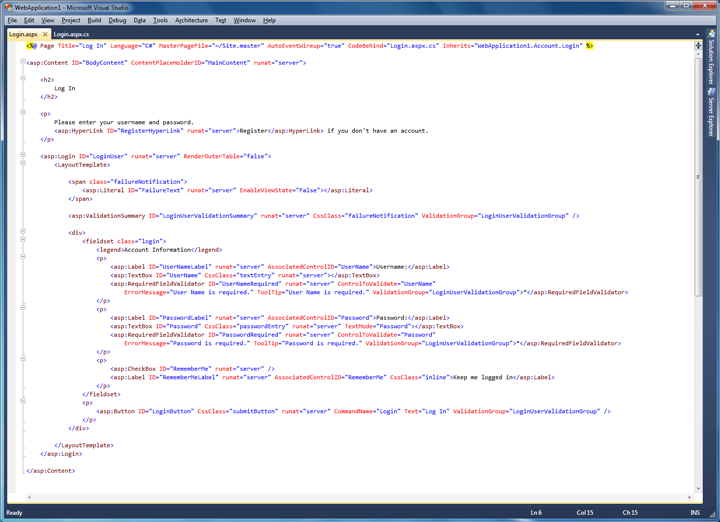The image size is (720, 522).
Task: Collapse the h2 Log In block
Action: click(x=22, y=79)
